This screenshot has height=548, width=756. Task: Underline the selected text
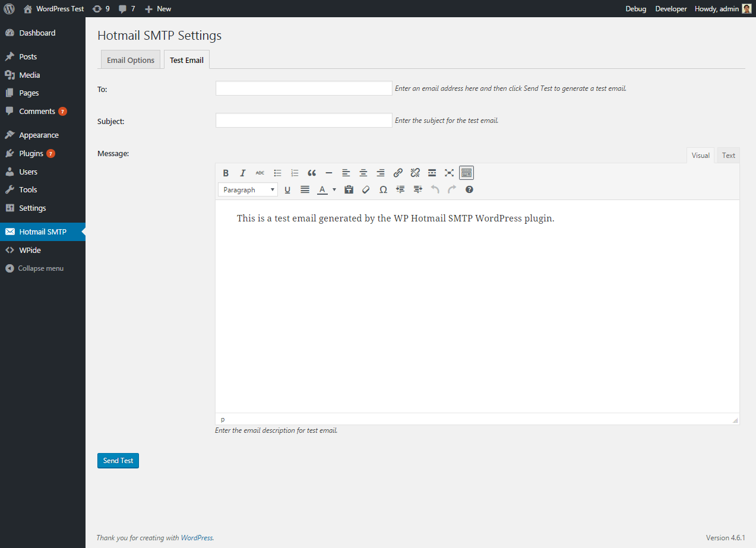(287, 189)
